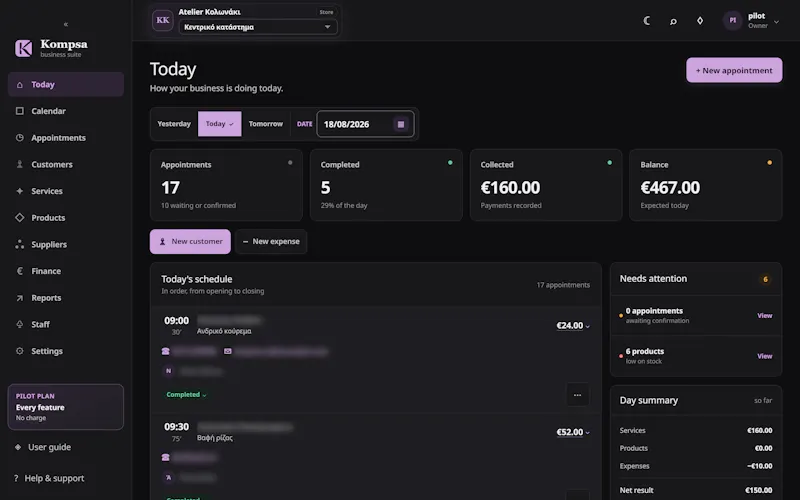Screen dimensions: 800x500
Task: Open Calendar from the sidebar menu
Action: [x=66, y=111]
